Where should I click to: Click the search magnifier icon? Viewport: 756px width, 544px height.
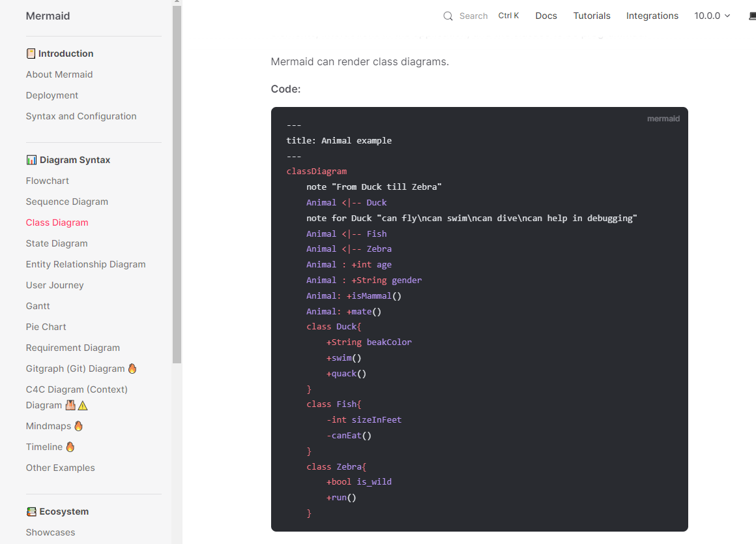click(x=448, y=16)
